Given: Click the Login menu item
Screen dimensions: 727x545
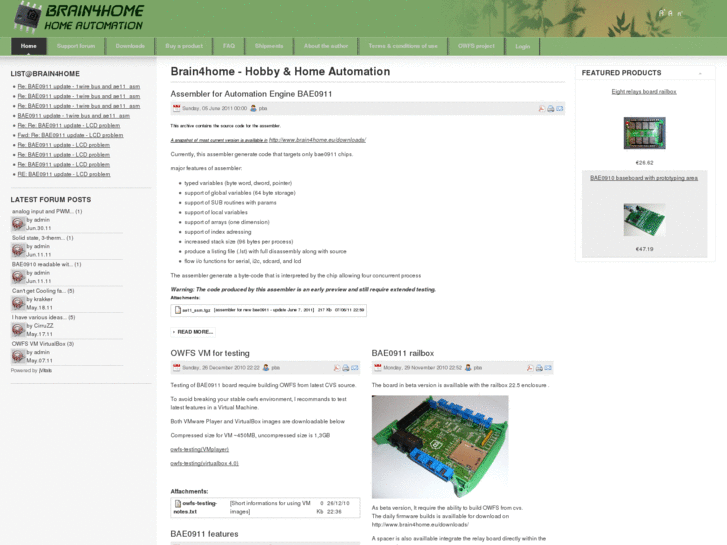Looking at the screenshot, I should click(x=523, y=46).
